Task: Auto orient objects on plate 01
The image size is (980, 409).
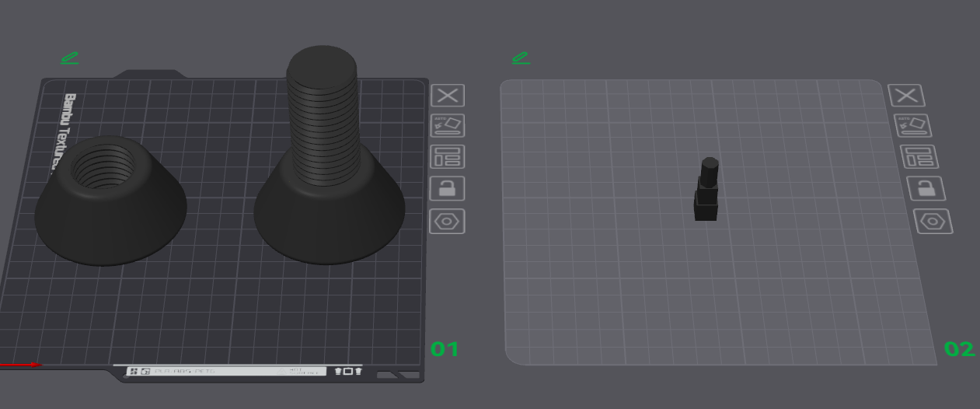Action: click(x=448, y=126)
